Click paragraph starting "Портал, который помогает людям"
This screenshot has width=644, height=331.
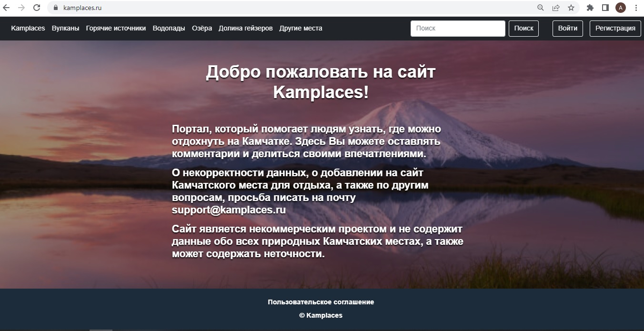pos(307,141)
